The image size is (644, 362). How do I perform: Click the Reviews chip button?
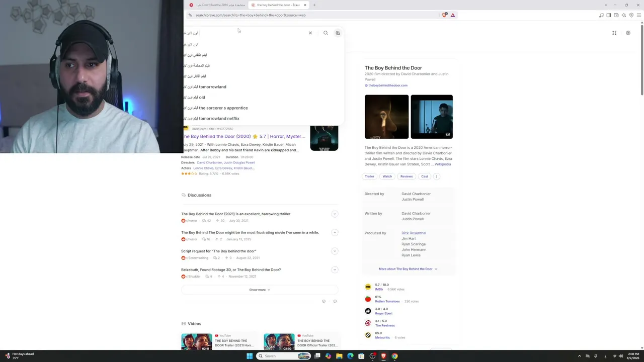[x=406, y=176]
